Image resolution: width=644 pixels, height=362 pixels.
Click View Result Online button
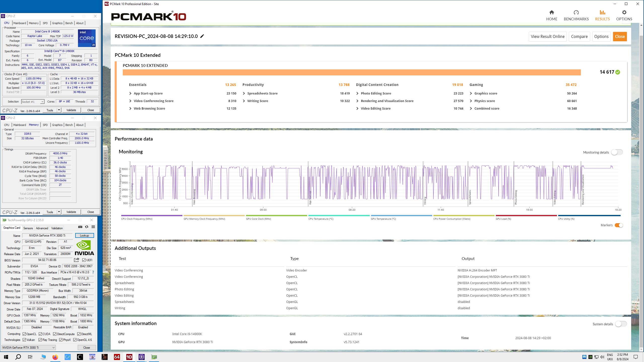pos(548,36)
